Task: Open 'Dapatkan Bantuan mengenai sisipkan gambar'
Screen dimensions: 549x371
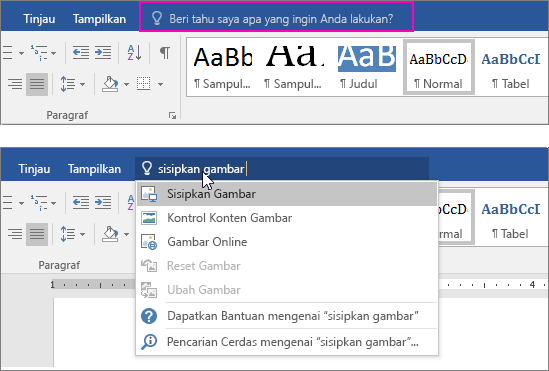Action: (x=287, y=316)
